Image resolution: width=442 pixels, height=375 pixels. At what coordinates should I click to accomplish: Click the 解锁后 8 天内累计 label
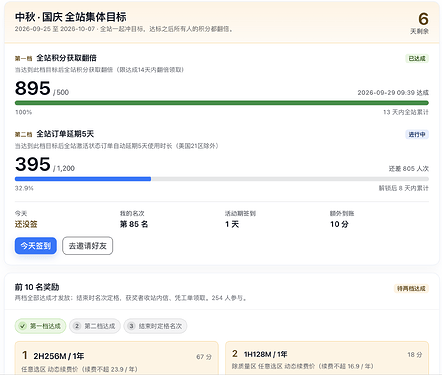pos(403,188)
